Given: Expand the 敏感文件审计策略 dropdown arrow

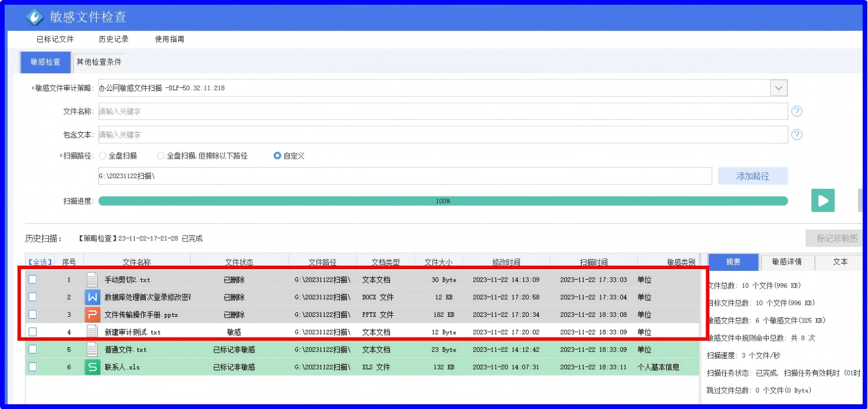Looking at the screenshot, I should [x=778, y=89].
